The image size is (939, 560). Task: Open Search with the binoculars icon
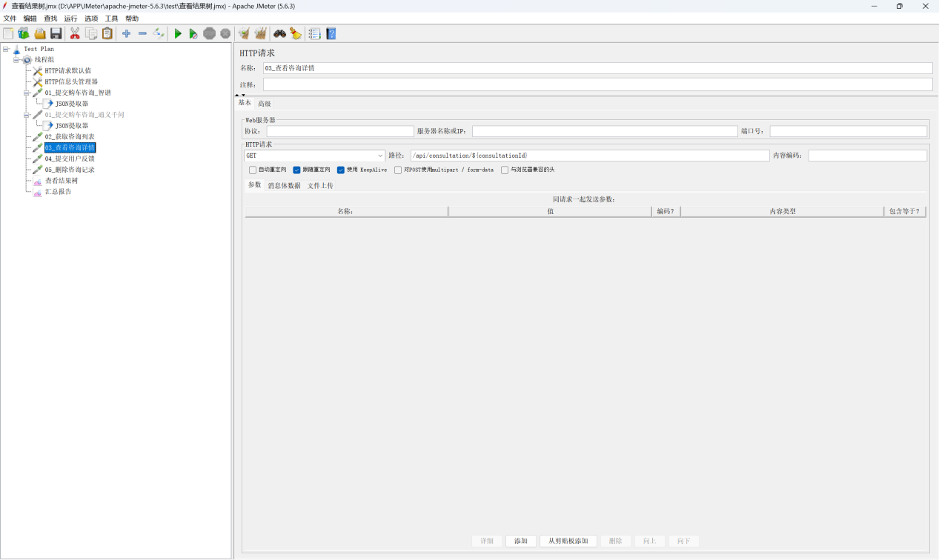279,33
